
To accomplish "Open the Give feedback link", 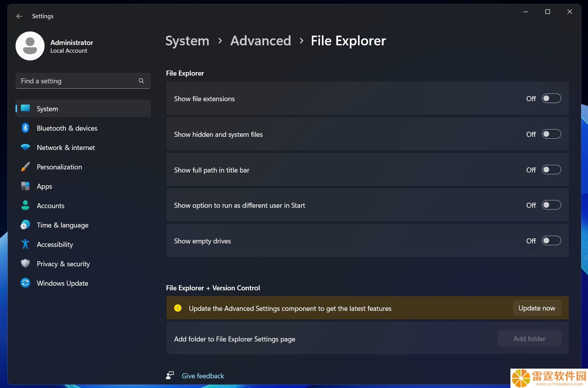I will coord(203,376).
